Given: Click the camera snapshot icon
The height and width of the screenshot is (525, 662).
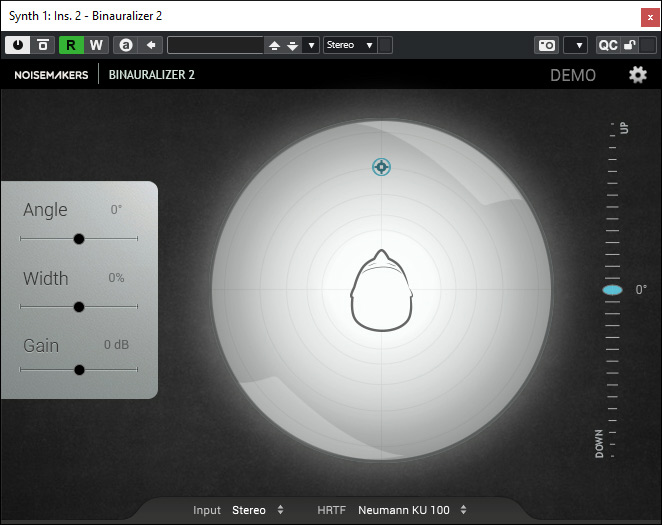Looking at the screenshot, I should pyautogui.click(x=546, y=45).
